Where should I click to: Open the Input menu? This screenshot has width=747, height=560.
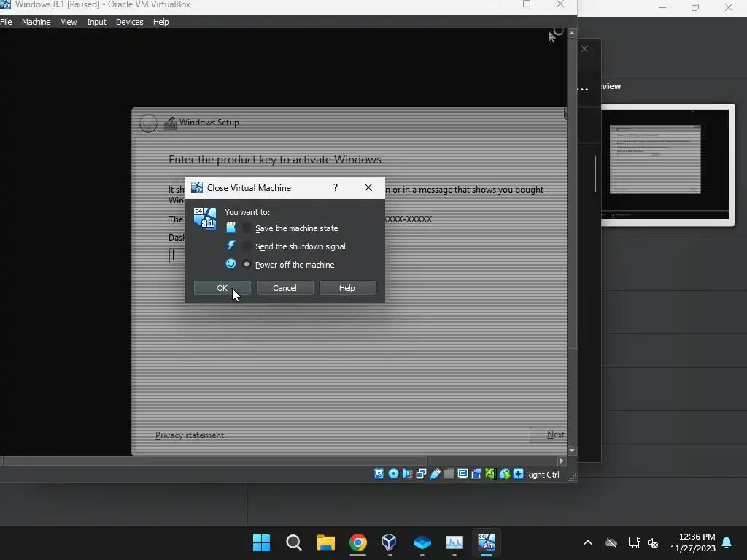[x=96, y=22]
